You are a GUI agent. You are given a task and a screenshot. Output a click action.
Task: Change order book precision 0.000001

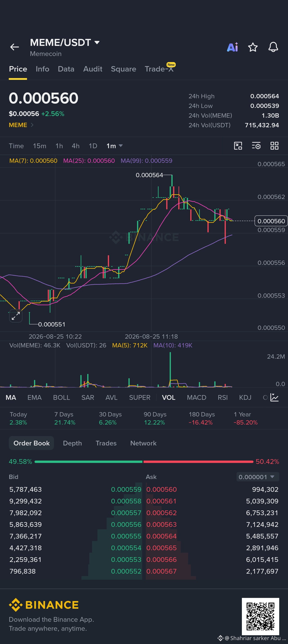[x=257, y=477]
